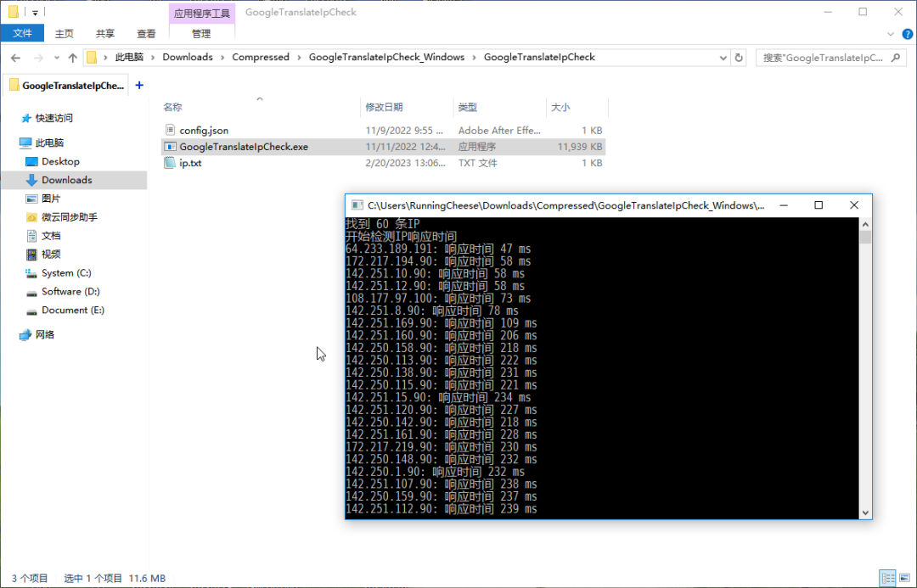This screenshot has width=917, height=588.
Task: Select the GoogleTranslateIpCheck.exe file icon
Action: (170, 146)
